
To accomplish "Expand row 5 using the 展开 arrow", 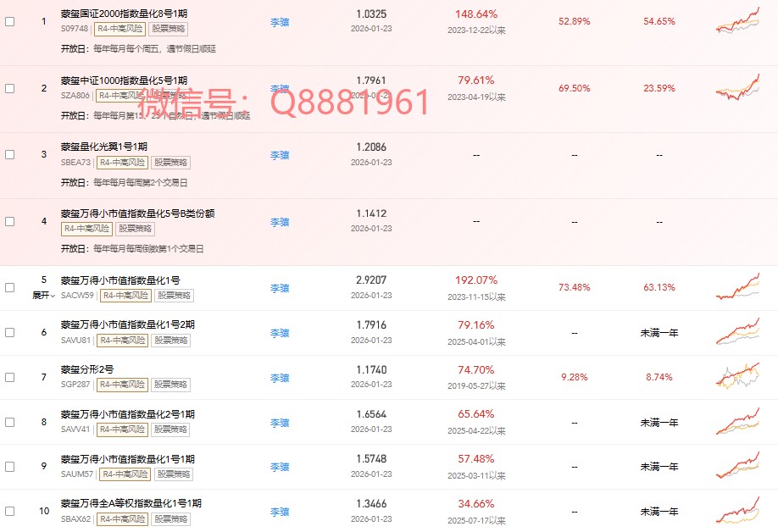I will 44,296.
